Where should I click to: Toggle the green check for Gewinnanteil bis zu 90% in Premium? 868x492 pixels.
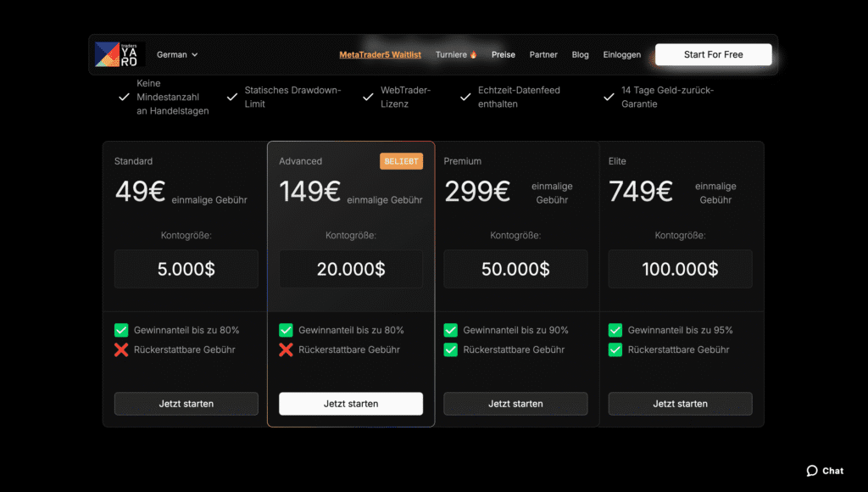click(450, 330)
